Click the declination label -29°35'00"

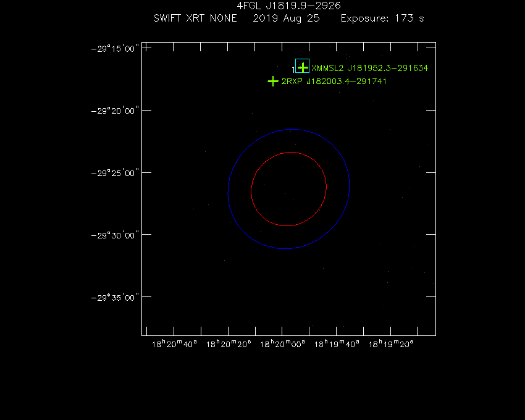[x=115, y=298]
